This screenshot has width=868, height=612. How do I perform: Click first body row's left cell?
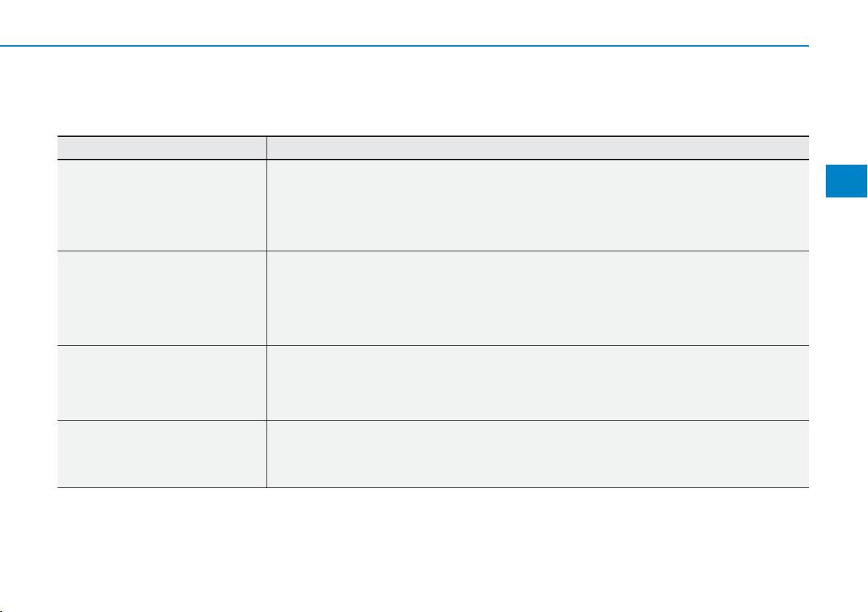[x=162, y=205]
